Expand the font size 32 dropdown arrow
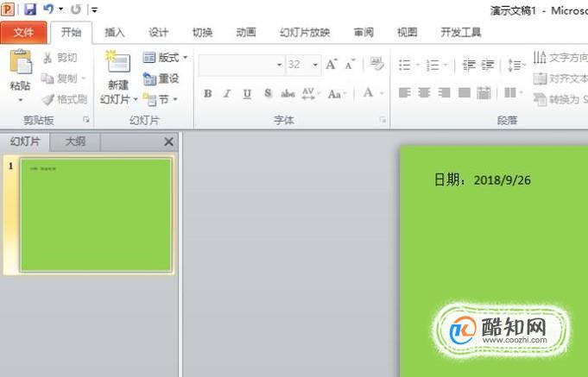This screenshot has width=588, height=377. click(x=315, y=65)
